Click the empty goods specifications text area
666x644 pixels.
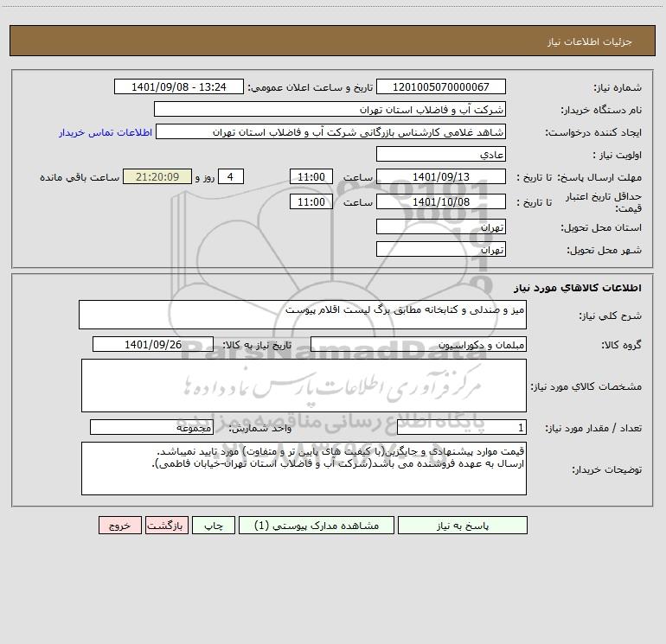tap(304, 386)
